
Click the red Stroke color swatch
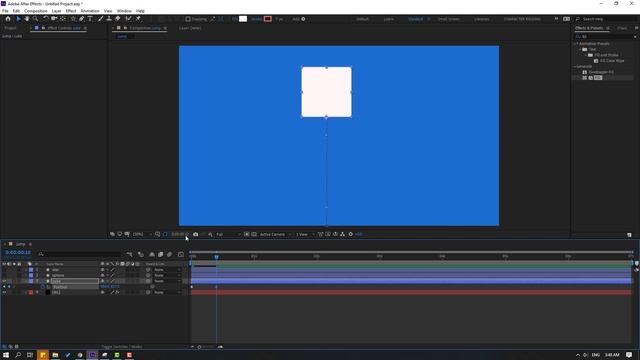click(267, 19)
